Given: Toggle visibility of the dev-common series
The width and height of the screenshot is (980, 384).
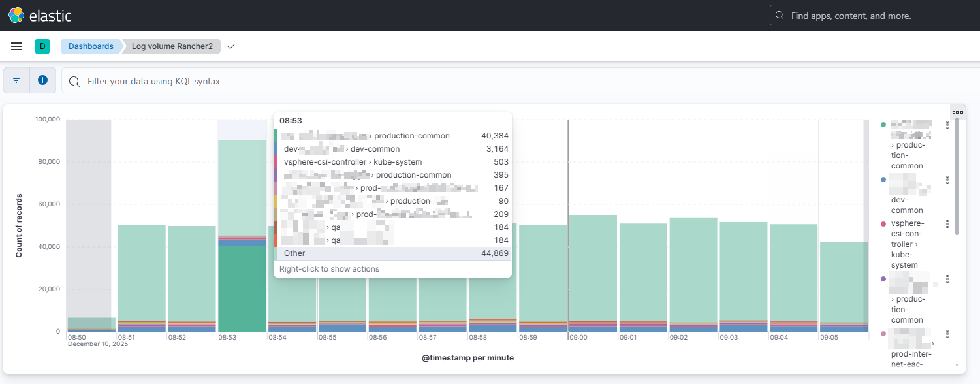Looking at the screenshot, I should point(907,205).
